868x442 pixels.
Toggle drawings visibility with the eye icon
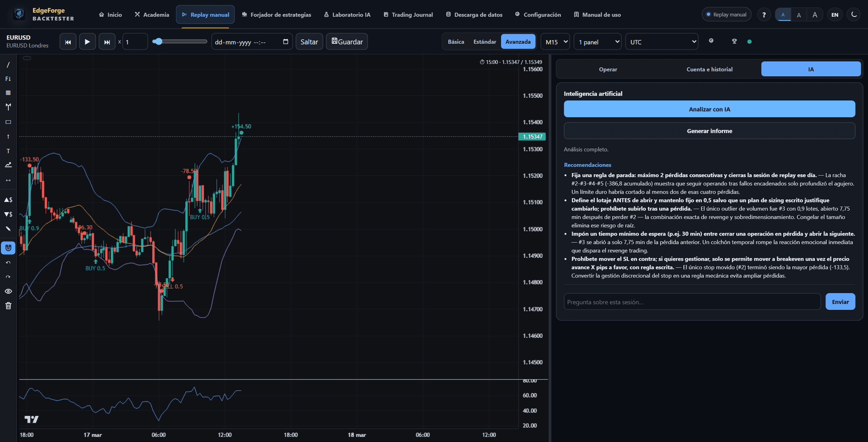point(8,291)
